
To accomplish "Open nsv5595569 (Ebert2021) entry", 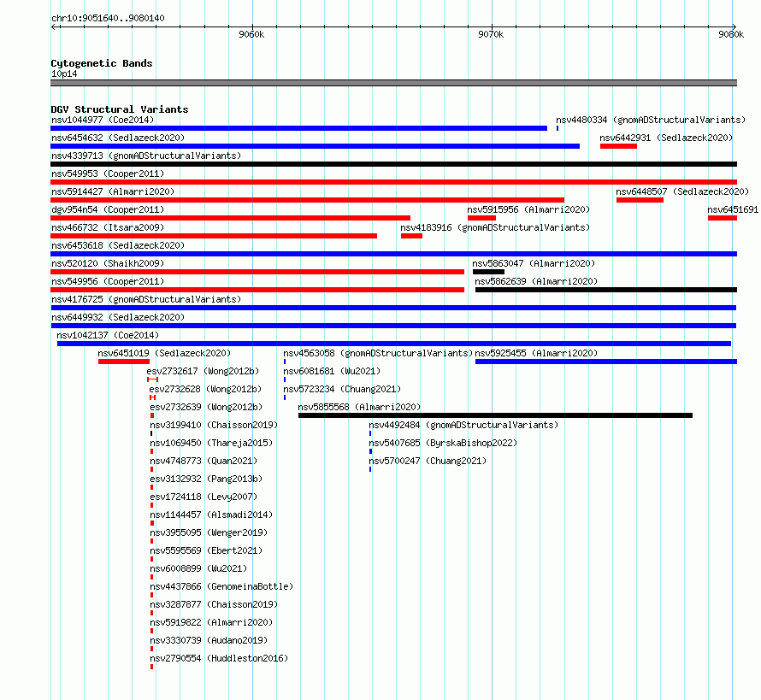I will (206, 550).
